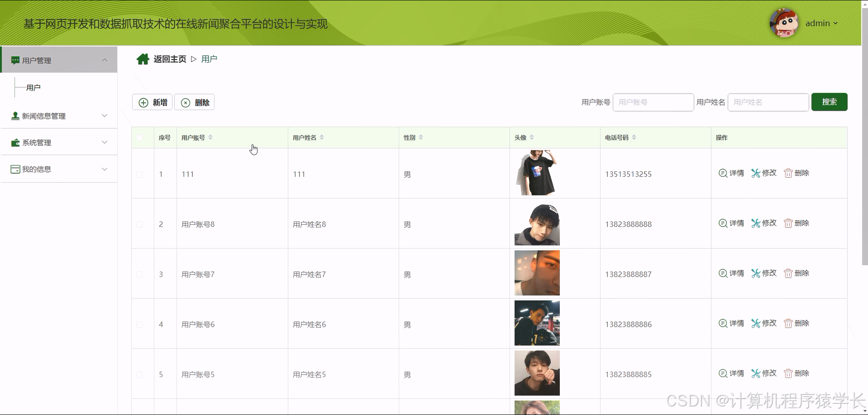Image resolution: width=868 pixels, height=415 pixels.
Task: Sort the table by 用户姓名 column
Action: tap(322, 137)
